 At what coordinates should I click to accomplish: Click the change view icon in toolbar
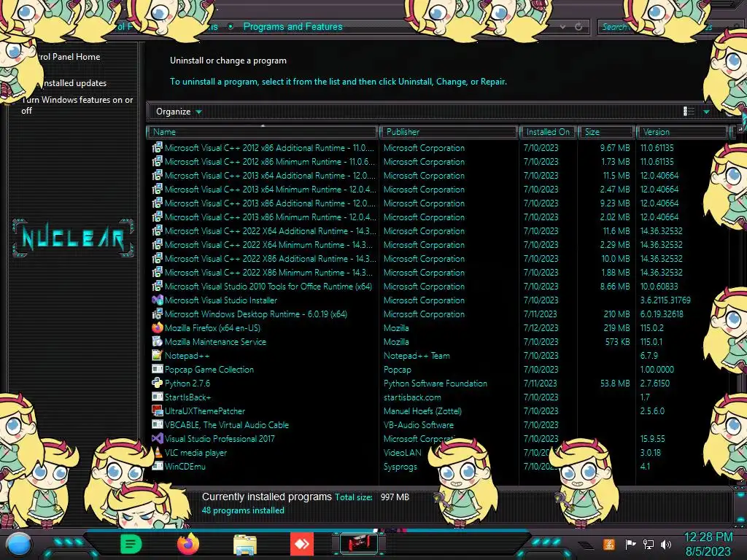(689, 112)
